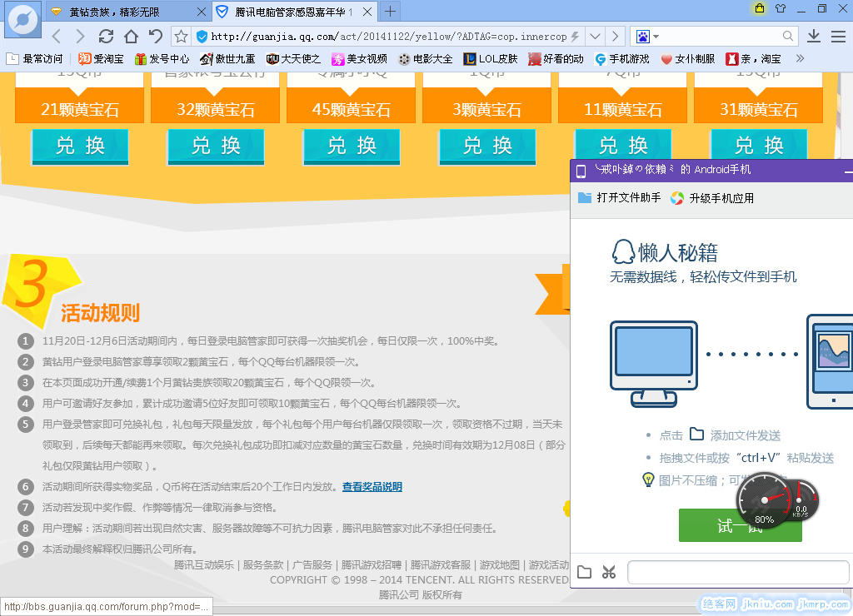Click 兑换 under 21颗黄宝石

point(80,147)
